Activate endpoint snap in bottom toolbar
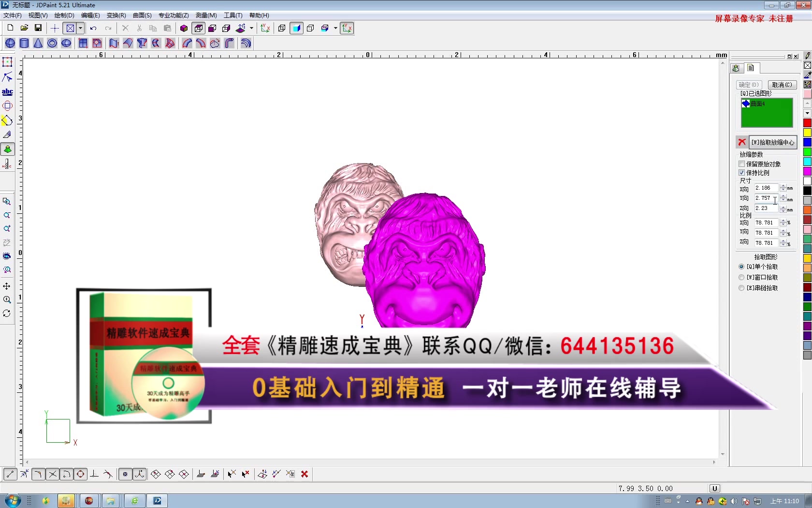The height and width of the screenshot is (508, 812). click(x=10, y=474)
